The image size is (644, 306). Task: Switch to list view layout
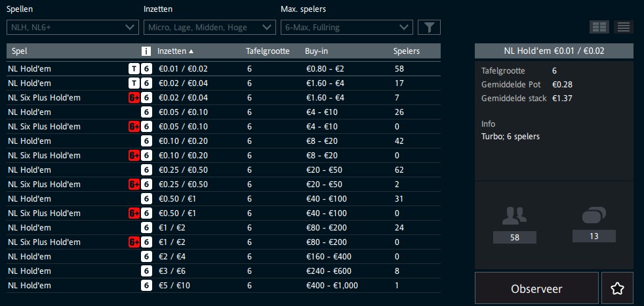623,27
